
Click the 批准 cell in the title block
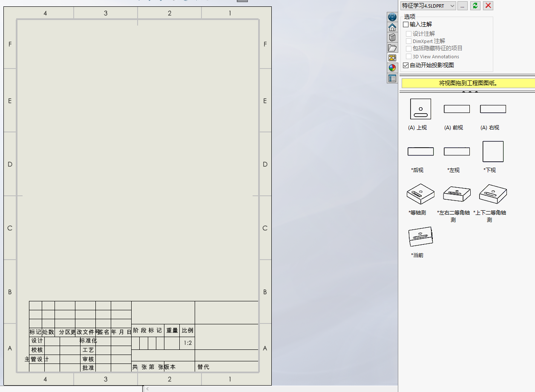(x=88, y=368)
